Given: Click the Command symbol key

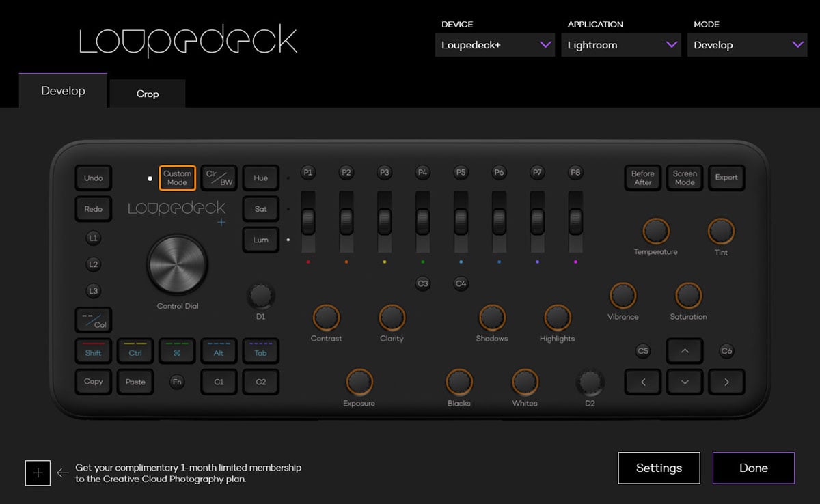Looking at the screenshot, I should click(177, 350).
